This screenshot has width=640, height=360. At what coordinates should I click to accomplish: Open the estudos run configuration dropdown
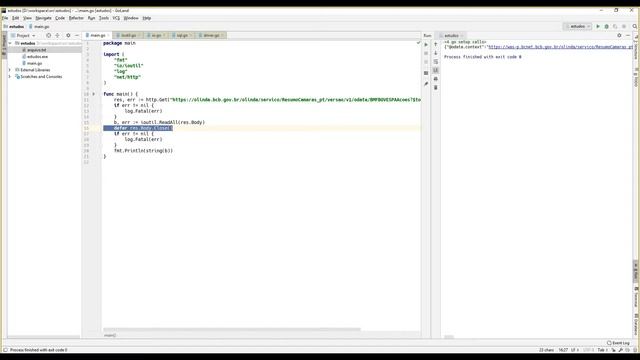pyautogui.click(x=578, y=26)
